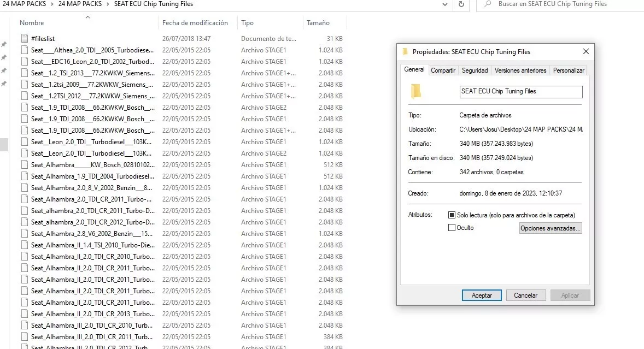This screenshot has height=349, width=644.
Task: Expand the breadcrumb chevron before SEAT ECU Chip Tuning Files
Action: pos(108,4)
